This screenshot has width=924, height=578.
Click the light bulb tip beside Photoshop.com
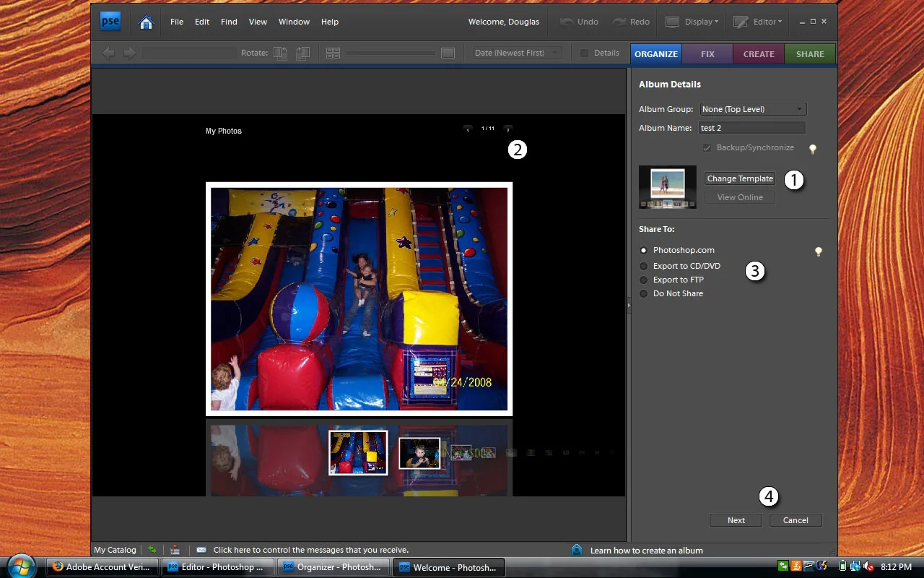point(819,251)
